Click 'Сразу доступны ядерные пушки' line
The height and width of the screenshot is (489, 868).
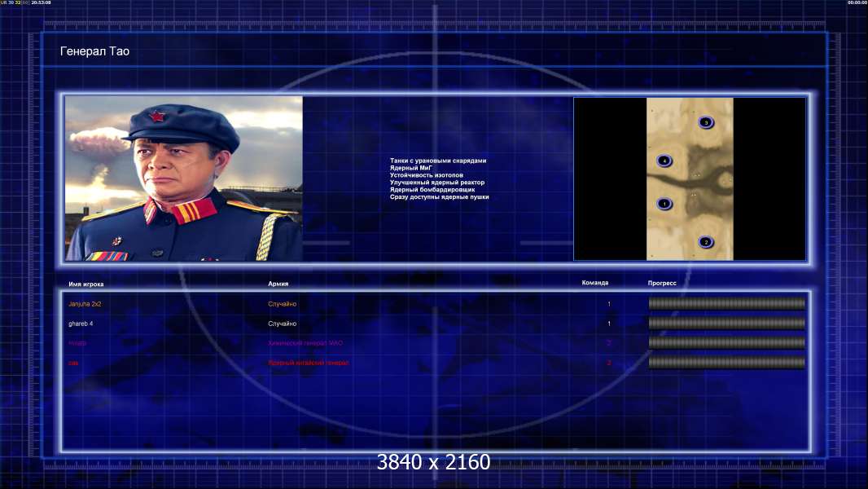(439, 196)
